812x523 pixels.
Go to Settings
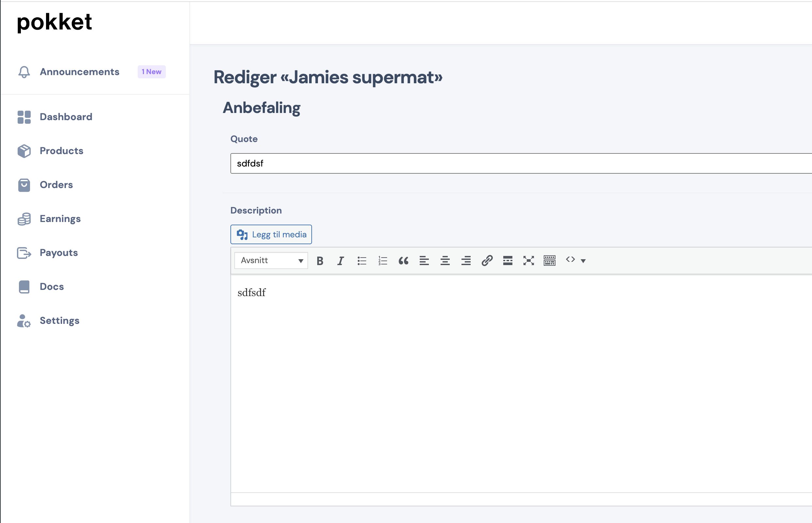(59, 321)
